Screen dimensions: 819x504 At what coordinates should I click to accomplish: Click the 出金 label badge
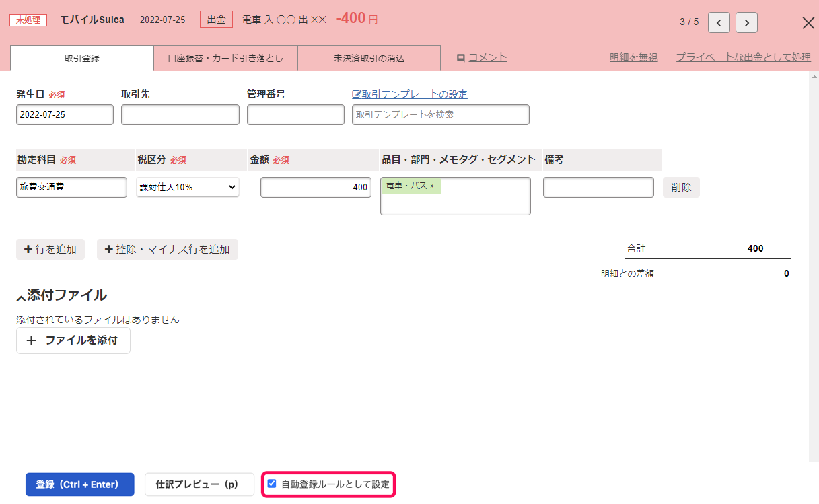(x=216, y=20)
